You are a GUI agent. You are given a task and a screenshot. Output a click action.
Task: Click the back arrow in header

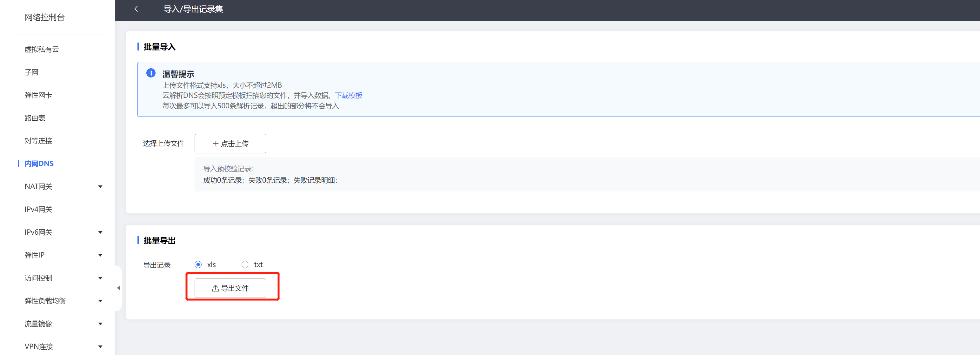pyautogui.click(x=136, y=9)
